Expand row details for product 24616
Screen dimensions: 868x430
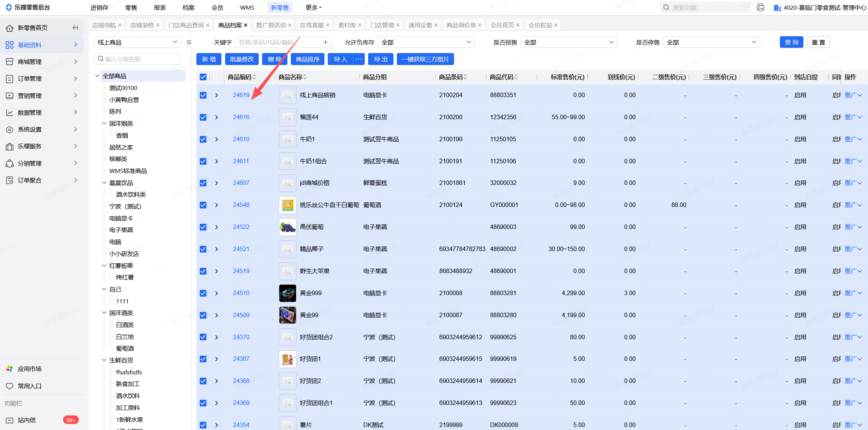[217, 117]
